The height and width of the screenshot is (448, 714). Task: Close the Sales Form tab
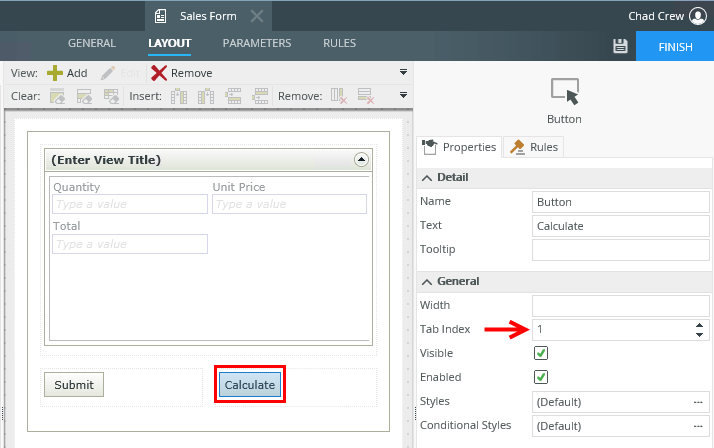pos(256,16)
